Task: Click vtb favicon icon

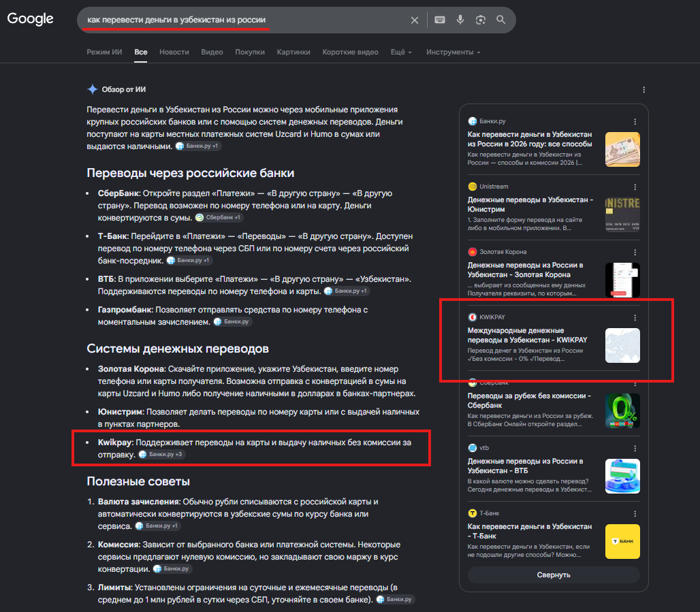Action: point(473,448)
